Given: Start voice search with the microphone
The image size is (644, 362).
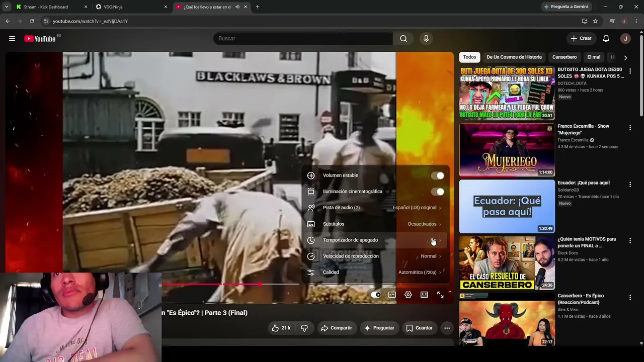Looking at the screenshot, I should pyautogui.click(x=426, y=39).
